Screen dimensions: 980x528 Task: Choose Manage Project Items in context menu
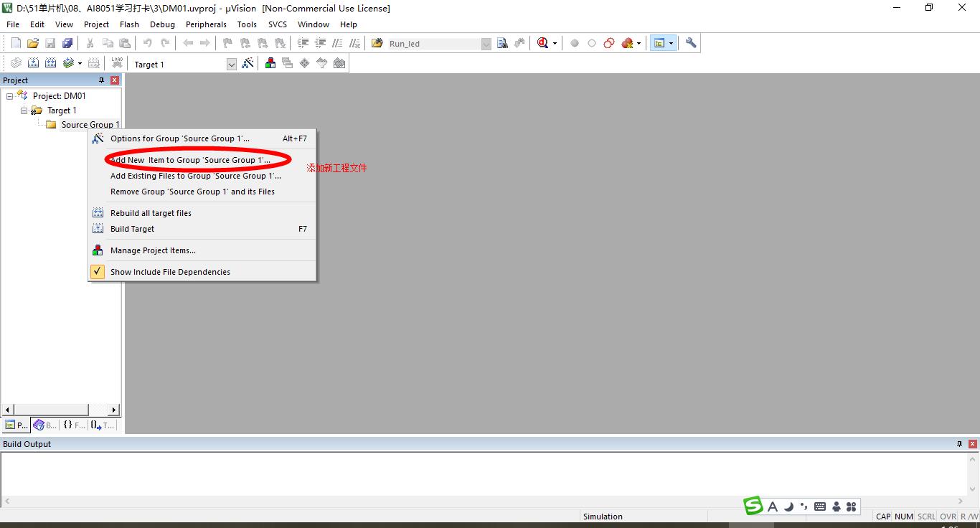click(x=202, y=250)
